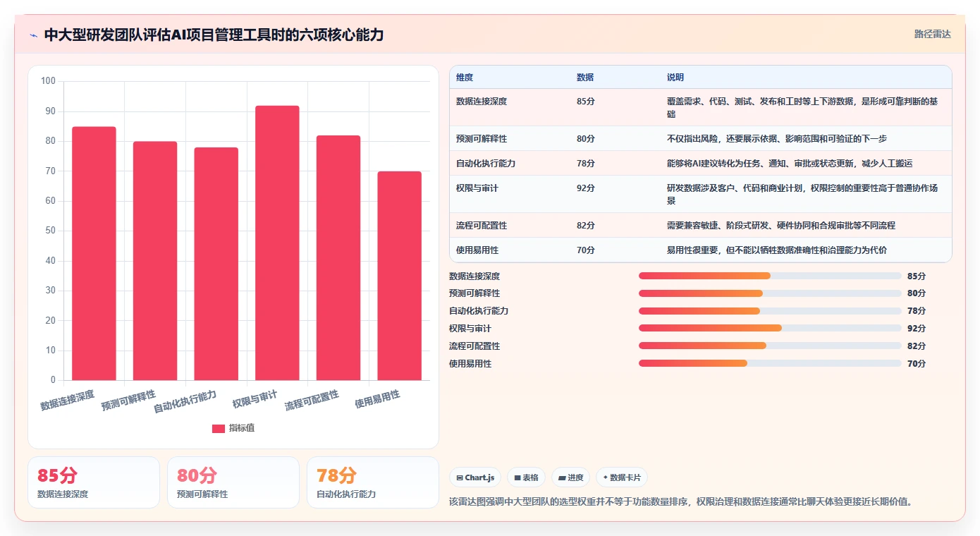Click the 使用易用性 progress bar
The height and width of the screenshot is (536, 980).
[770, 363]
